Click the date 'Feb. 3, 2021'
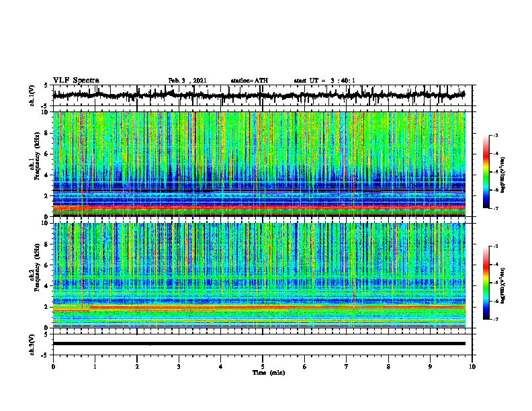 [187, 81]
